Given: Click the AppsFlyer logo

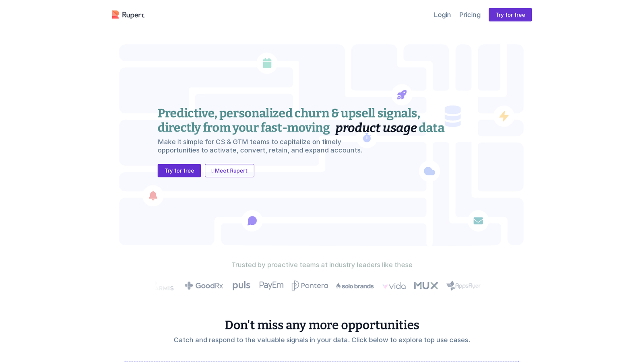Looking at the screenshot, I should [x=463, y=286].
